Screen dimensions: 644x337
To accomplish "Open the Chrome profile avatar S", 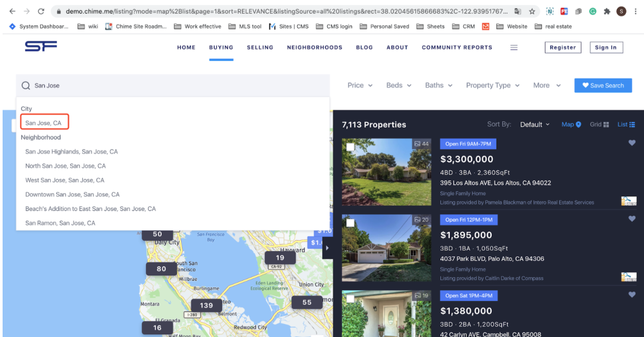I will (621, 11).
